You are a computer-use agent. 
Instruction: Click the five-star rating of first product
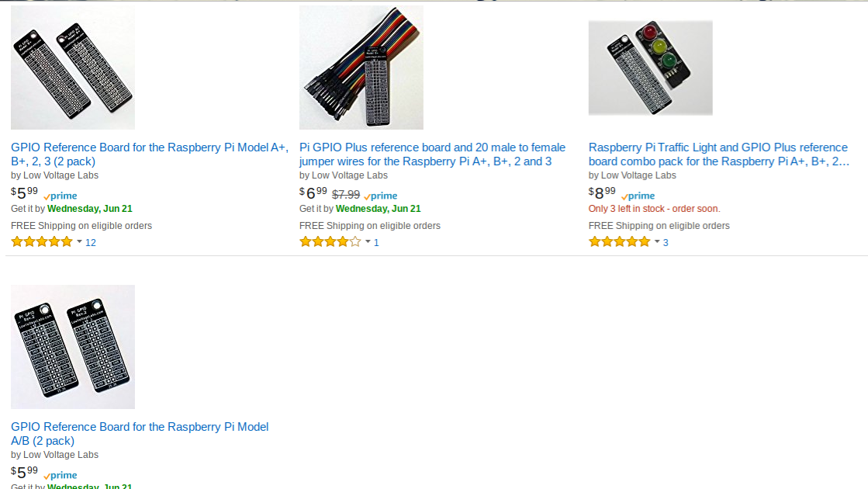42,241
